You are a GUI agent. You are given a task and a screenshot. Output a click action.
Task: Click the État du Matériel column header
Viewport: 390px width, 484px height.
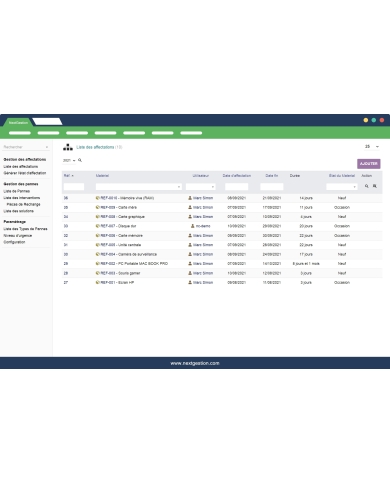(342, 176)
